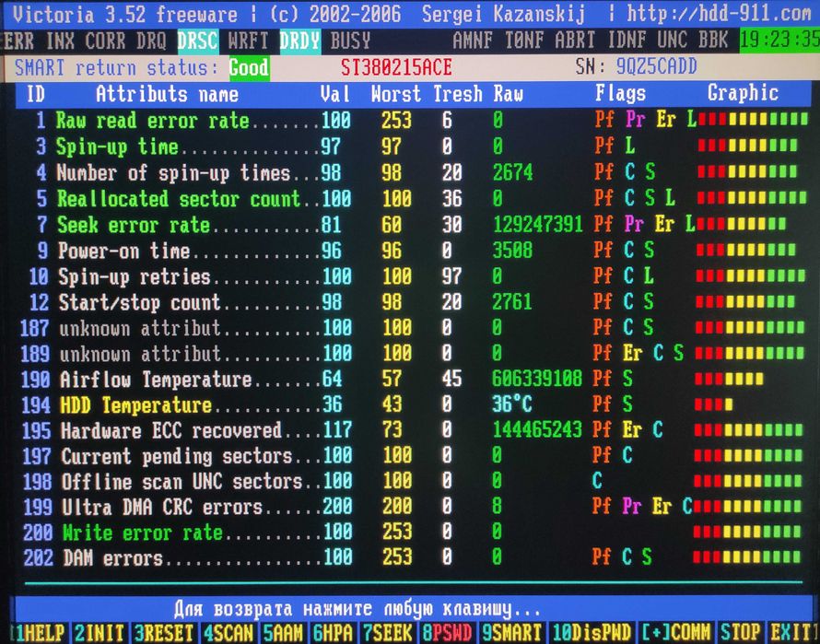Click Start/stop count raw value 2761
The image size is (820, 644).
click(512, 302)
